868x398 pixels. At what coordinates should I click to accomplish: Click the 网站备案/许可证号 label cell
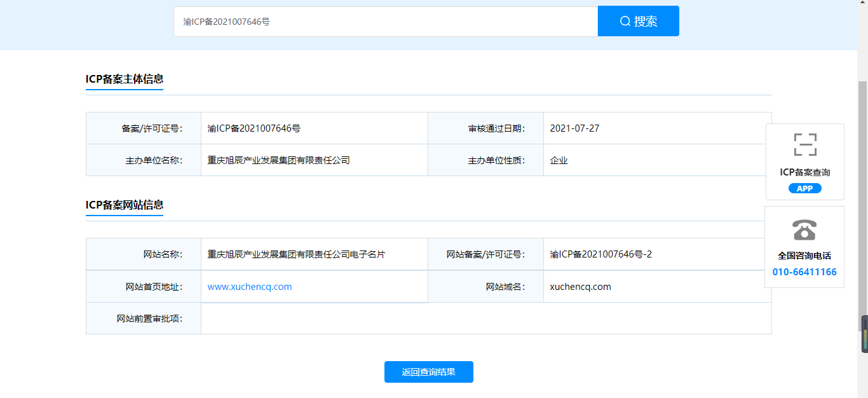pyautogui.click(x=486, y=254)
